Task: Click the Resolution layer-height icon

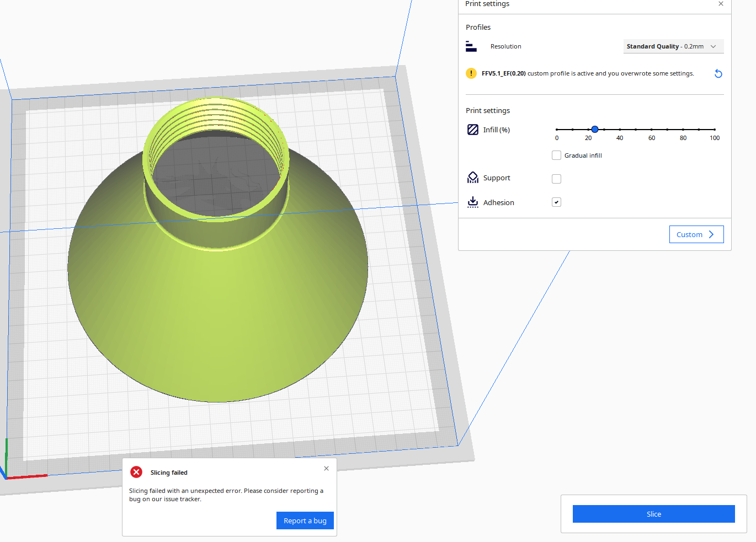Action: [471, 46]
